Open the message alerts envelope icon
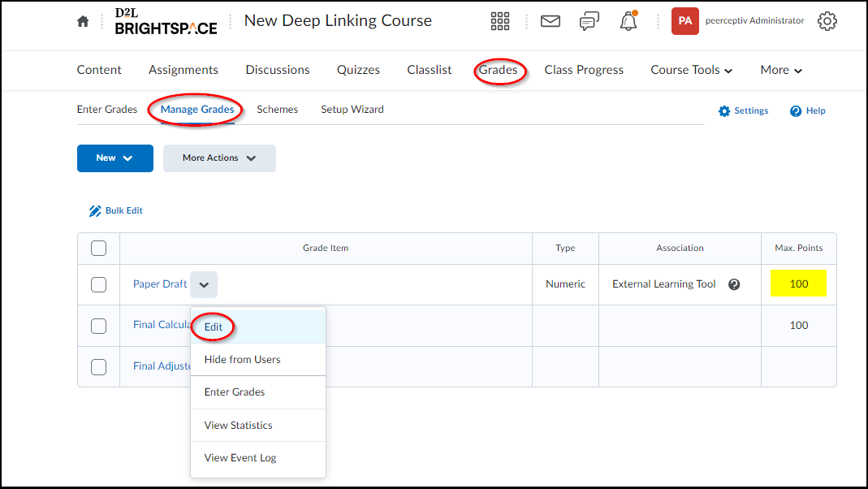The image size is (868, 489). coord(551,21)
